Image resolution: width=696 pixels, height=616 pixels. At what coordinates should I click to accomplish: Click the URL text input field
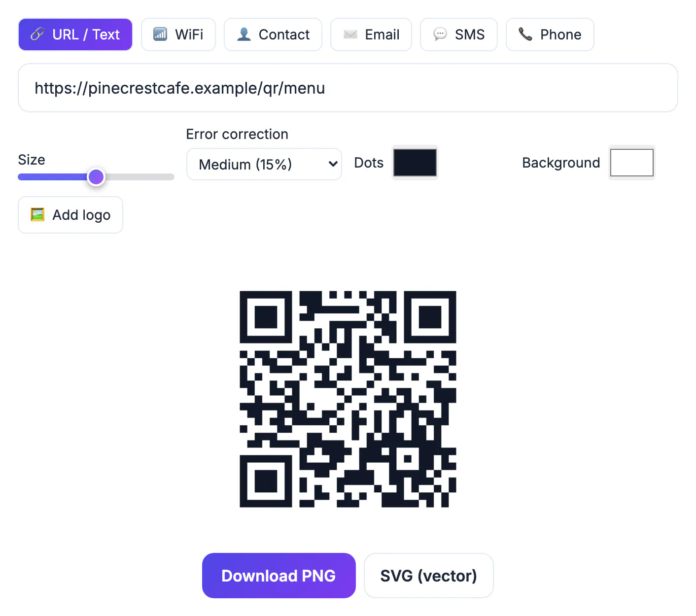click(x=348, y=88)
